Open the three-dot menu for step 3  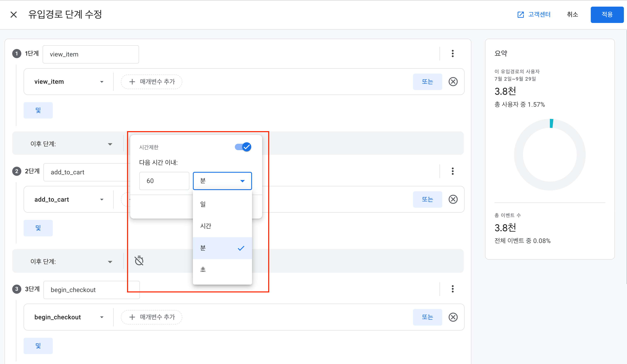(453, 289)
